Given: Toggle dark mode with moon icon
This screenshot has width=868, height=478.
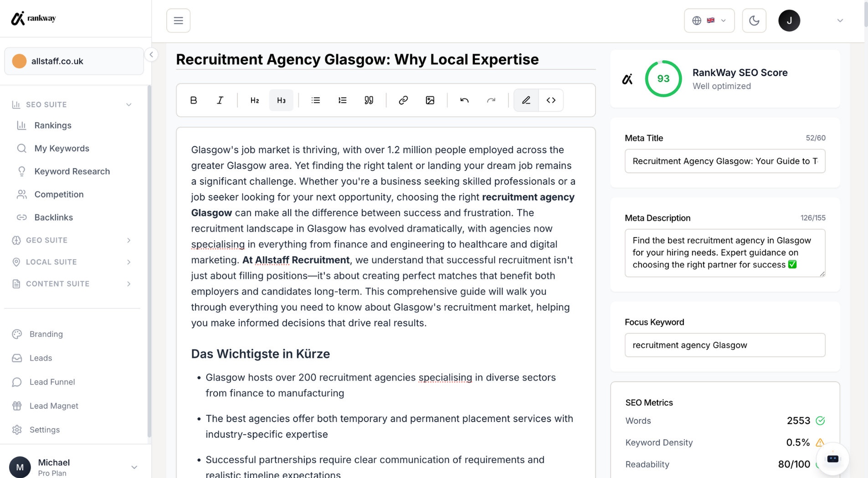Looking at the screenshot, I should pyautogui.click(x=754, y=21).
